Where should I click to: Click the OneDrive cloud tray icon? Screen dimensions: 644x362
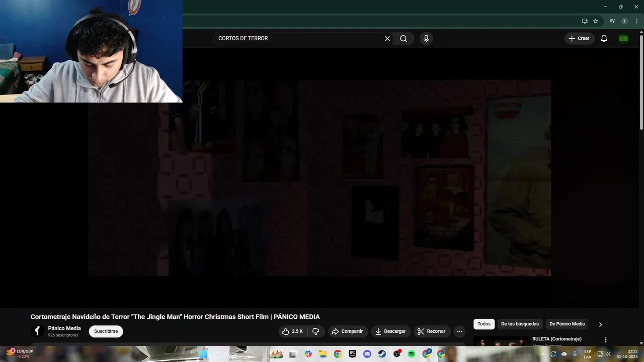pos(564,354)
